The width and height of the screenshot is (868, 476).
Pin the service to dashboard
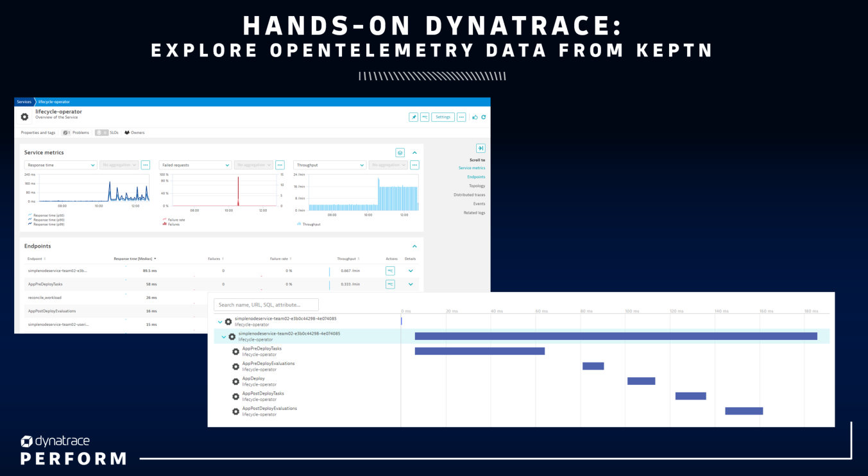[414, 117]
